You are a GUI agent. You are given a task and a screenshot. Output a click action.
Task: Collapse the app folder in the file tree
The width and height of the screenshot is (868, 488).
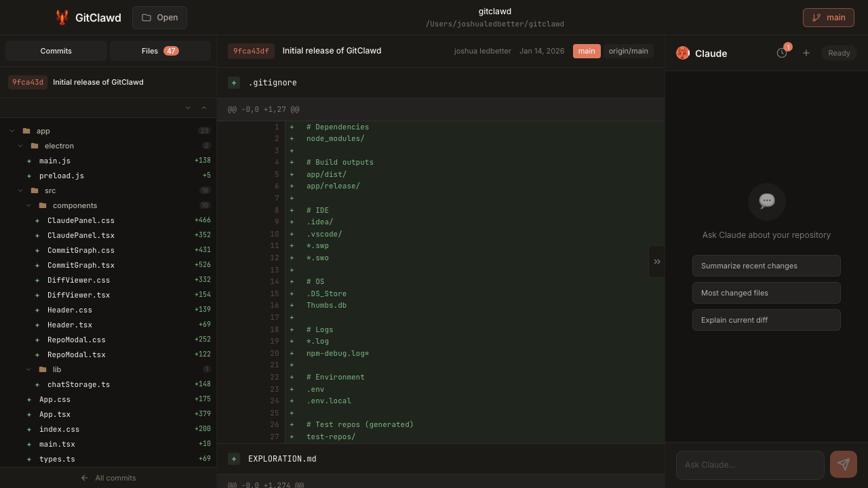(12, 130)
